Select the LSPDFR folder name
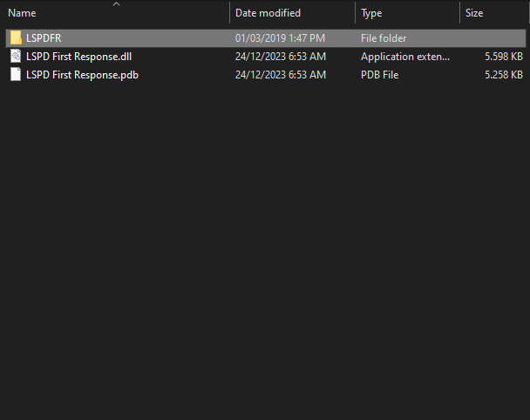This screenshot has width=530, height=420. tap(44, 38)
